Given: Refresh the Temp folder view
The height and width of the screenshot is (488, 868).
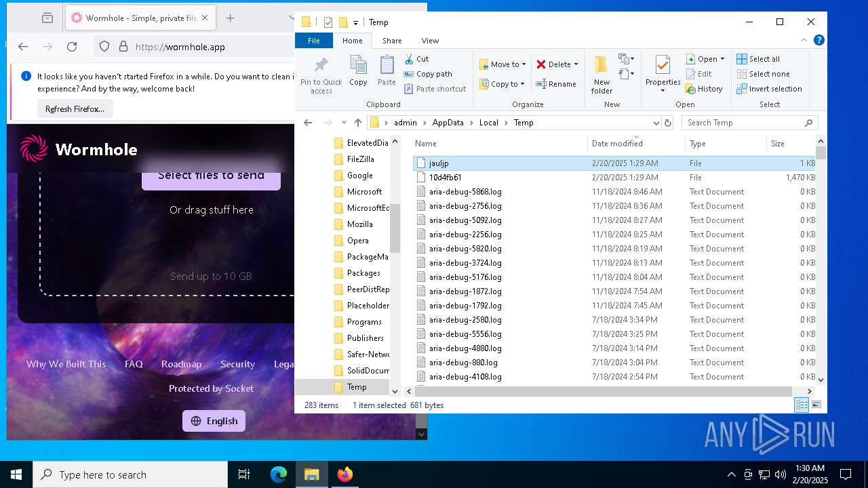Looking at the screenshot, I should (668, 123).
